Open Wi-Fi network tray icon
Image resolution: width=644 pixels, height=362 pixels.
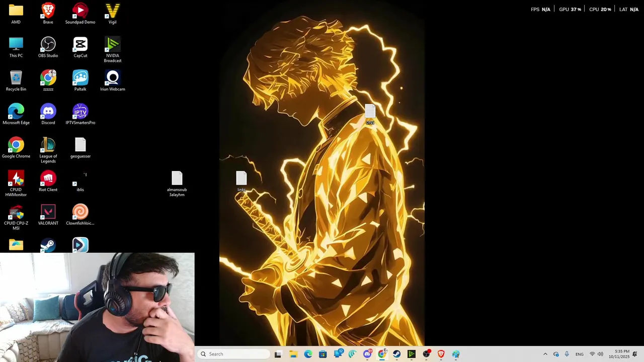592,354
